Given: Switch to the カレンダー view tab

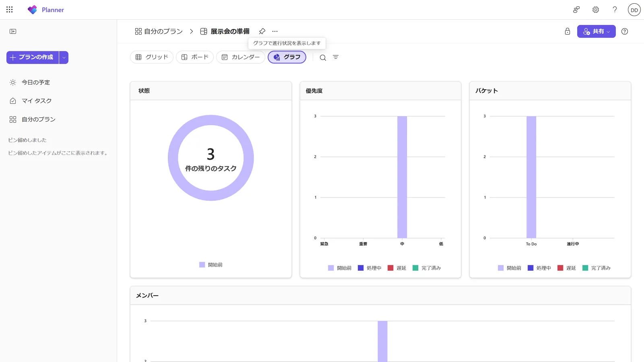Looking at the screenshot, I should [241, 57].
